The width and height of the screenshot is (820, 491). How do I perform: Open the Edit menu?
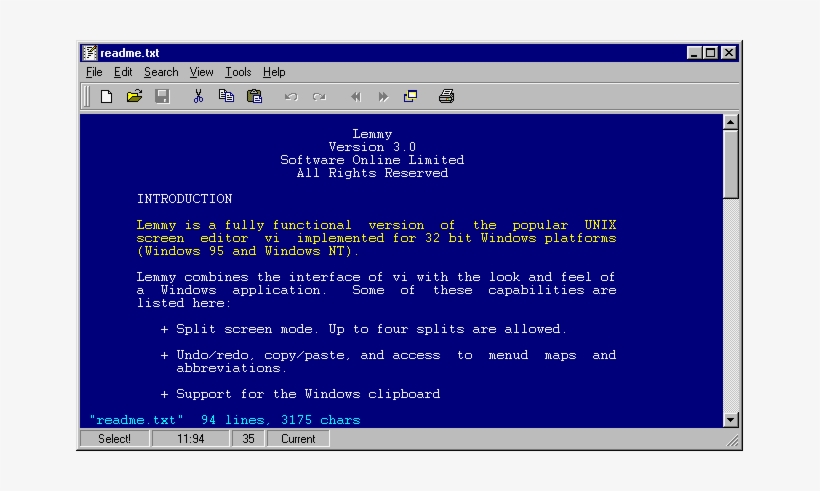pos(123,72)
